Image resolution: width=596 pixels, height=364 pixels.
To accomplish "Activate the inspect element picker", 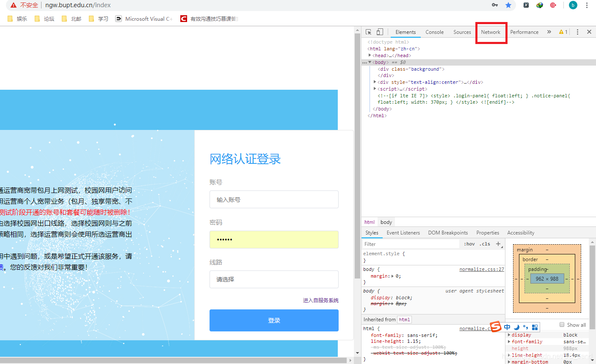I will coord(369,32).
